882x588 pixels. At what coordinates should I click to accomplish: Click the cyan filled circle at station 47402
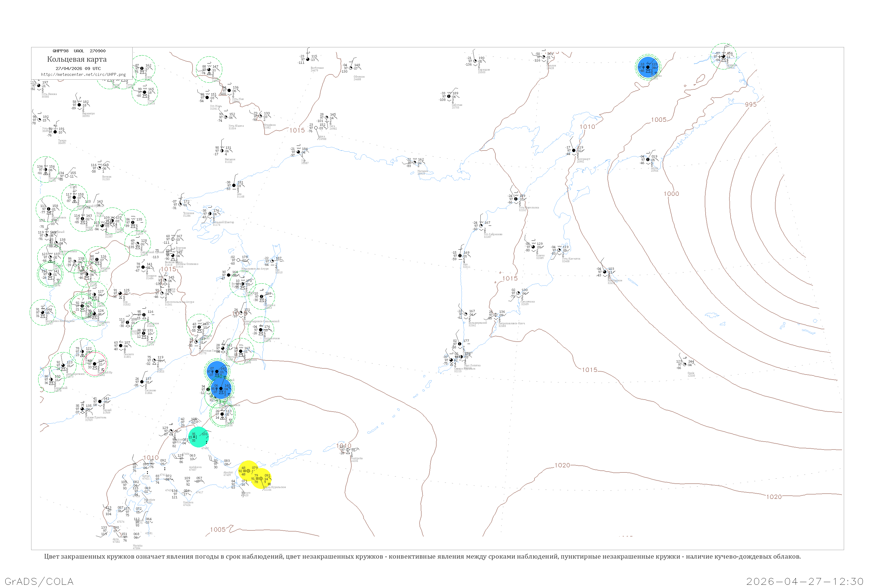198,437
